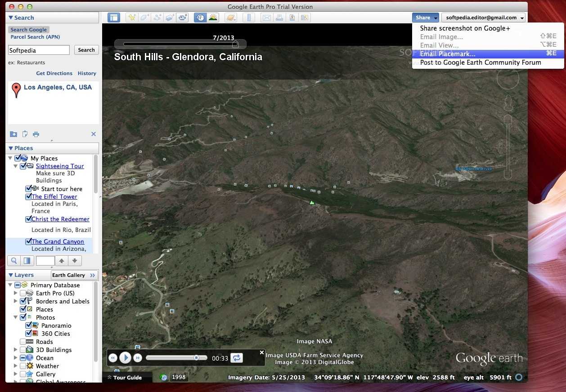
Task: Close the tour playback control bar
Action: click(262, 352)
